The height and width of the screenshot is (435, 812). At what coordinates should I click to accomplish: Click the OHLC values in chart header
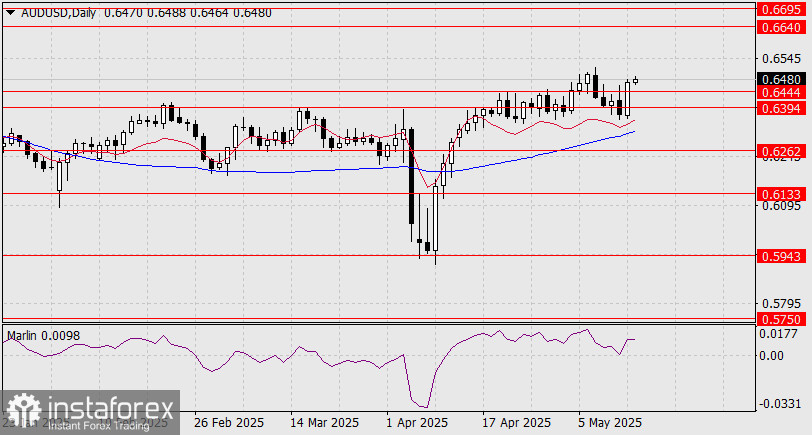pos(187,13)
